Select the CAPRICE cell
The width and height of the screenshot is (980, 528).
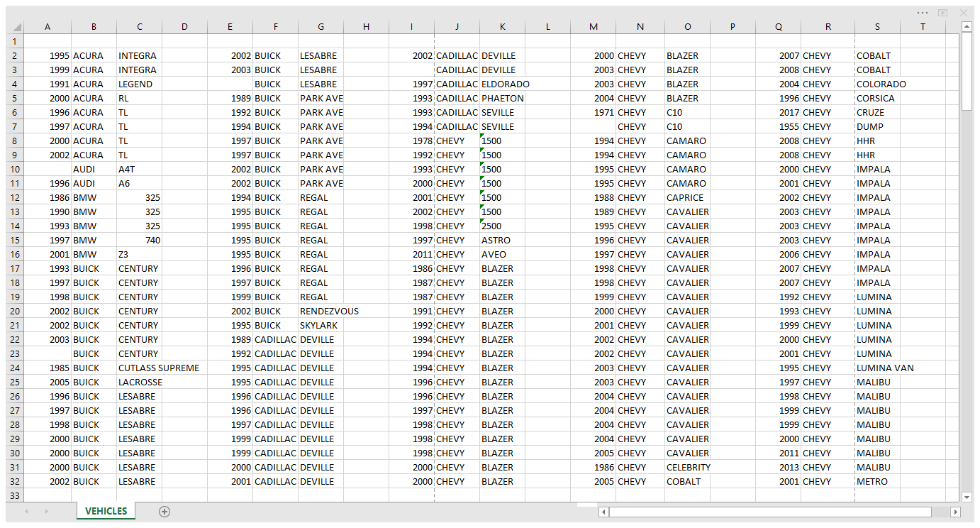(x=688, y=197)
